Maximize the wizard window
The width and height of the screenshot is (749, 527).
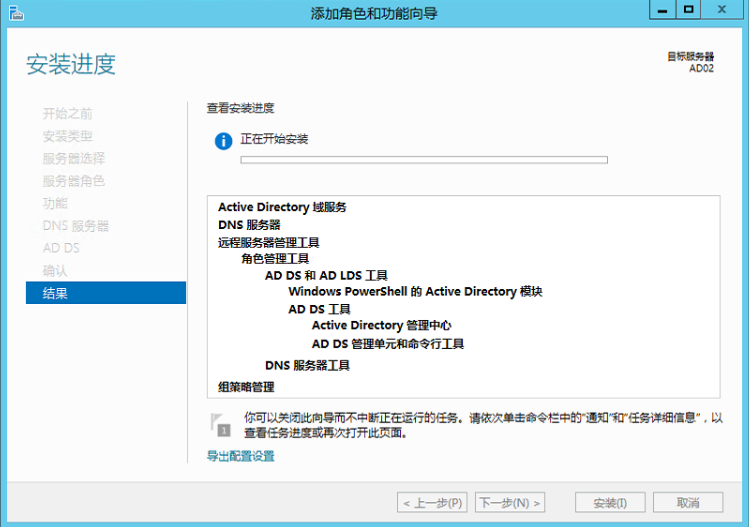[x=688, y=10]
